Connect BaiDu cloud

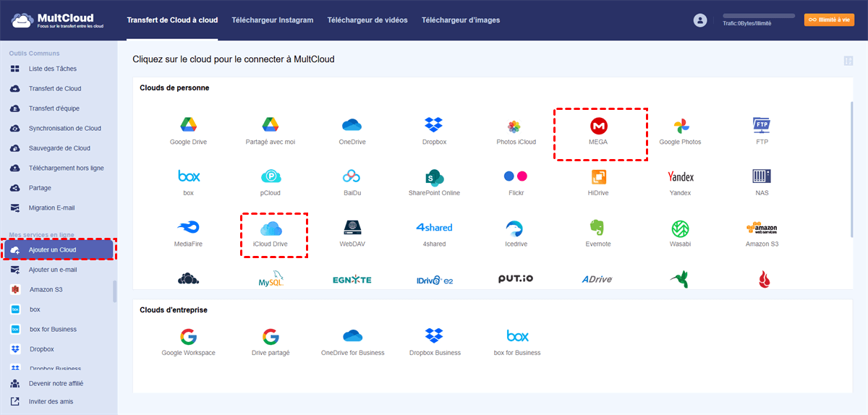(x=352, y=176)
